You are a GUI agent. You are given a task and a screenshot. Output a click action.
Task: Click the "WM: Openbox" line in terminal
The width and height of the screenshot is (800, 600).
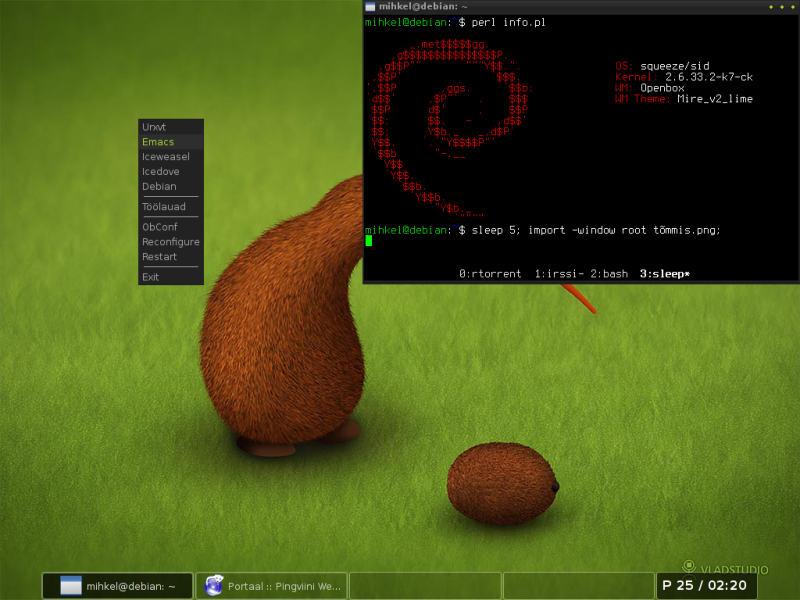(x=649, y=88)
